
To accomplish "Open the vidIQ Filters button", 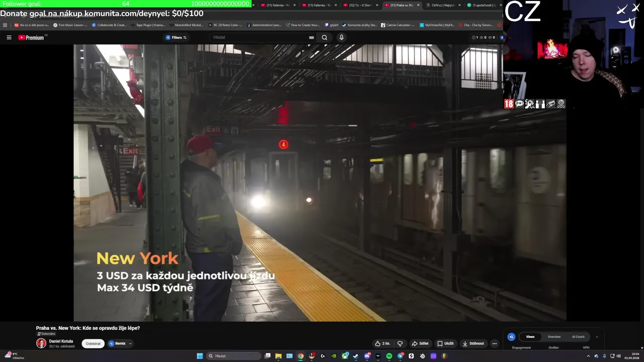I will (x=176, y=37).
